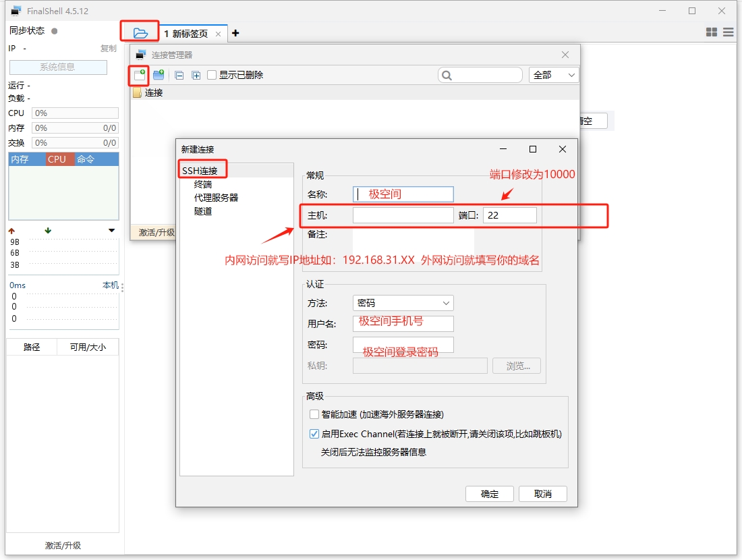
Task: Click the new connection icon in toolbar
Action: point(140,75)
